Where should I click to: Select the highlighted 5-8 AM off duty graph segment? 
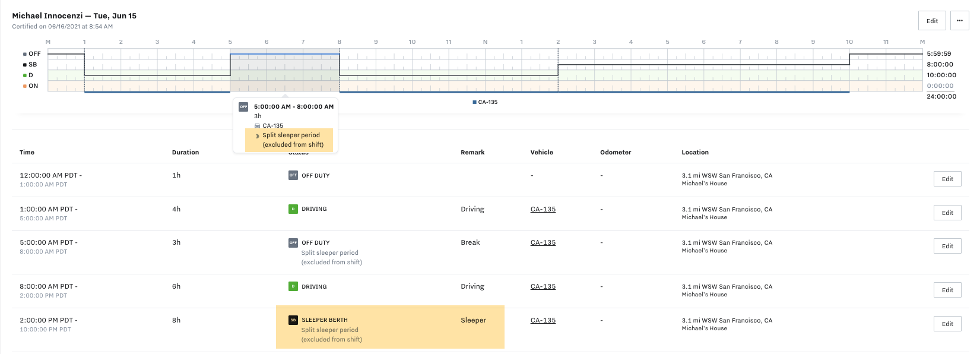284,55
